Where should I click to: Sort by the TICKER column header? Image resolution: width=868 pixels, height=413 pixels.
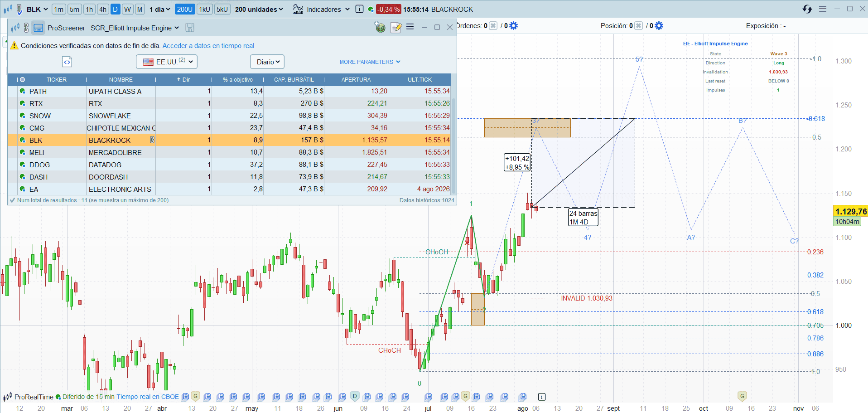[x=57, y=79]
